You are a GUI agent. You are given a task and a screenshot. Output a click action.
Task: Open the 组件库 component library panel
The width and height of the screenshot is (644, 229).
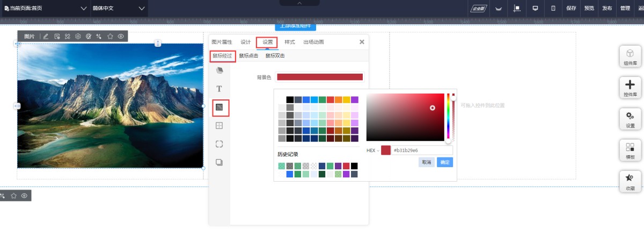tap(630, 57)
